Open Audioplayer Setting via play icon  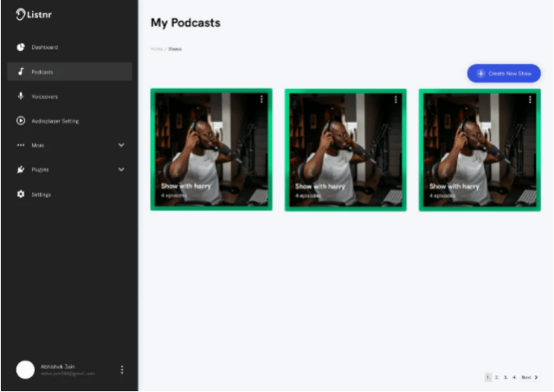click(x=21, y=121)
